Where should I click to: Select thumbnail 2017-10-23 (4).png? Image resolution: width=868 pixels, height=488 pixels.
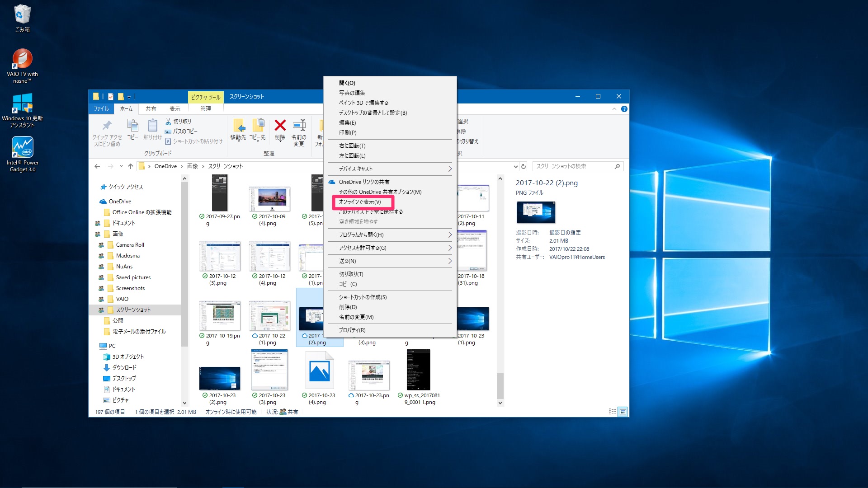click(321, 379)
